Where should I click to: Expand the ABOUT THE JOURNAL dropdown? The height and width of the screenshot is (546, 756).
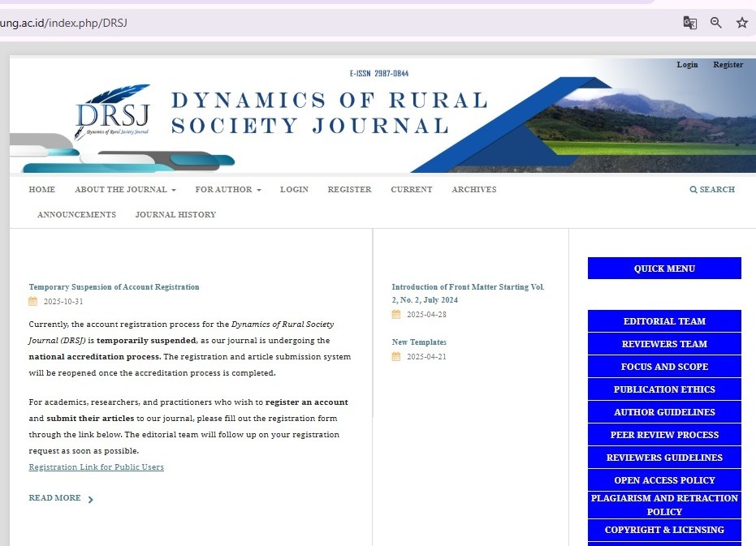pos(125,189)
